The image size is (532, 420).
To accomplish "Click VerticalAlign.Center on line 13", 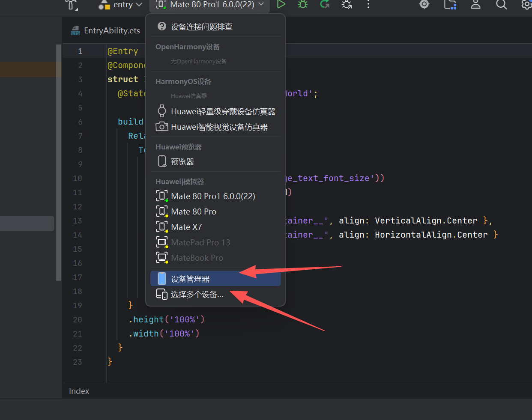I will click(x=426, y=220).
